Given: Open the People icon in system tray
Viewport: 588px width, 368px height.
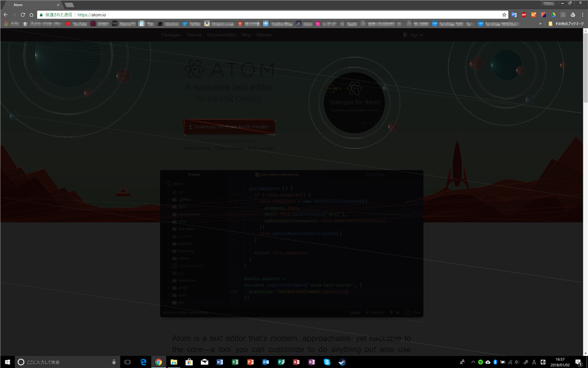Looking at the screenshot, I should [462, 362].
